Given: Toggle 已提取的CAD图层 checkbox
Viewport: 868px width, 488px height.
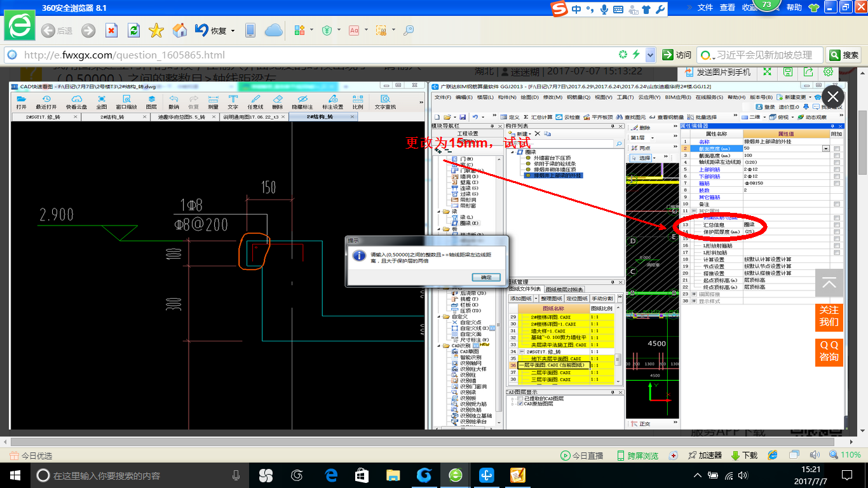Looking at the screenshot, I should pyautogui.click(x=521, y=398).
